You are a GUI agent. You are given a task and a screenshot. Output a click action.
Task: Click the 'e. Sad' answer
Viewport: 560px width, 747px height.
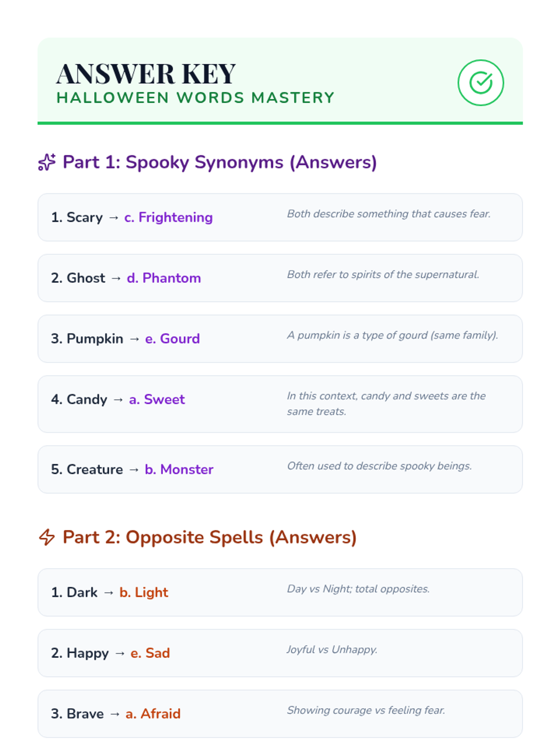(150, 653)
